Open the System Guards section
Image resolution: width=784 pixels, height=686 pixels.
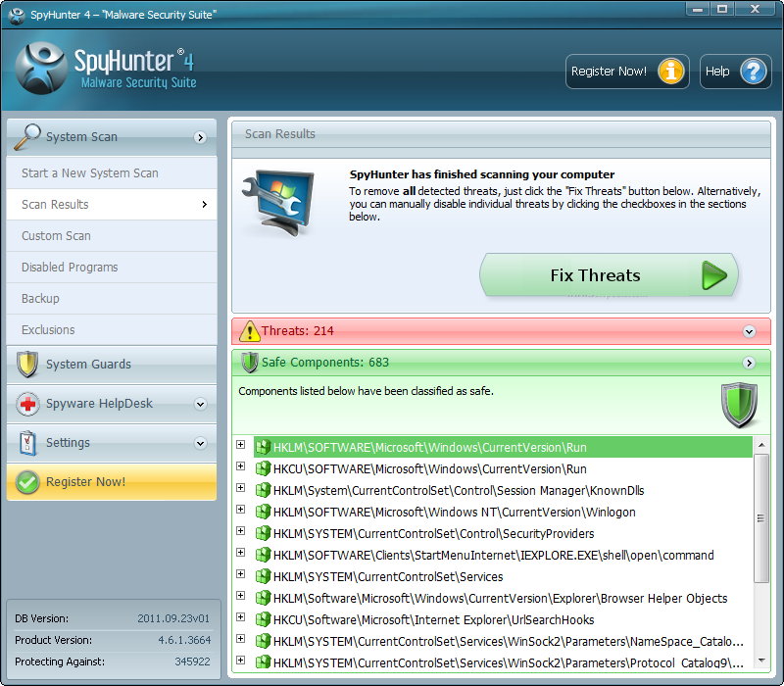pyautogui.click(x=112, y=365)
